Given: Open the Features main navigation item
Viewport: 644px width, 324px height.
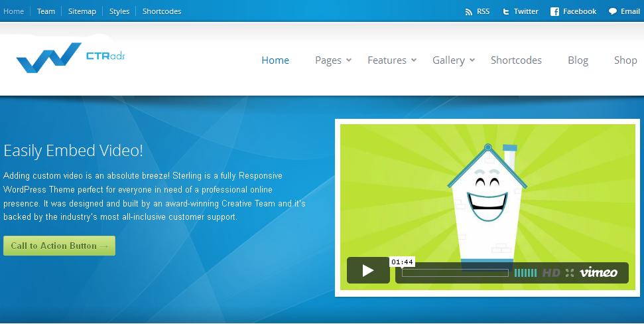Looking at the screenshot, I should pos(387,60).
